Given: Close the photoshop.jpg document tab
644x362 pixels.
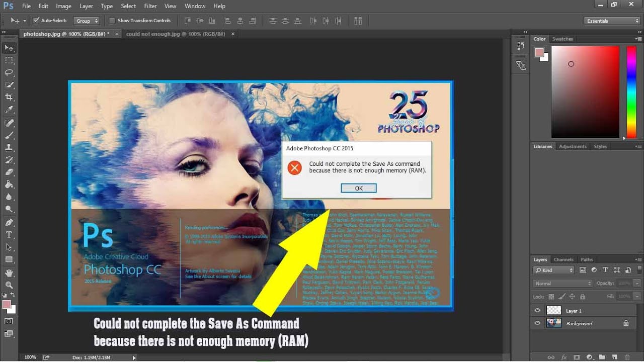Looking at the screenshot, I should coord(117,34).
